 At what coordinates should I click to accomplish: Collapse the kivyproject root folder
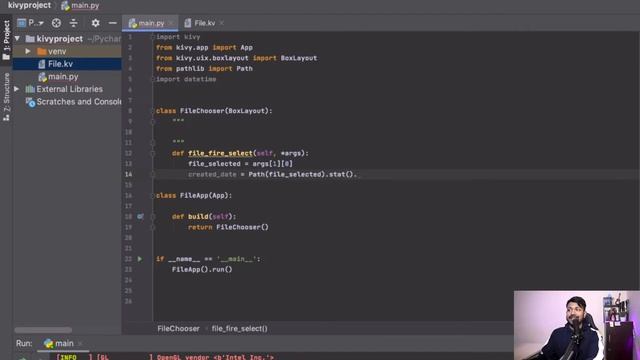click(17, 39)
